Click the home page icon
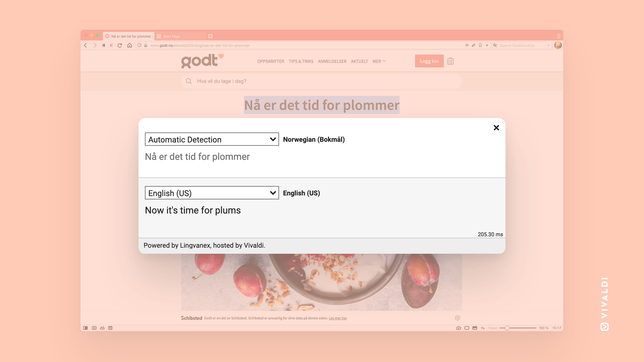 tap(130, 45)
